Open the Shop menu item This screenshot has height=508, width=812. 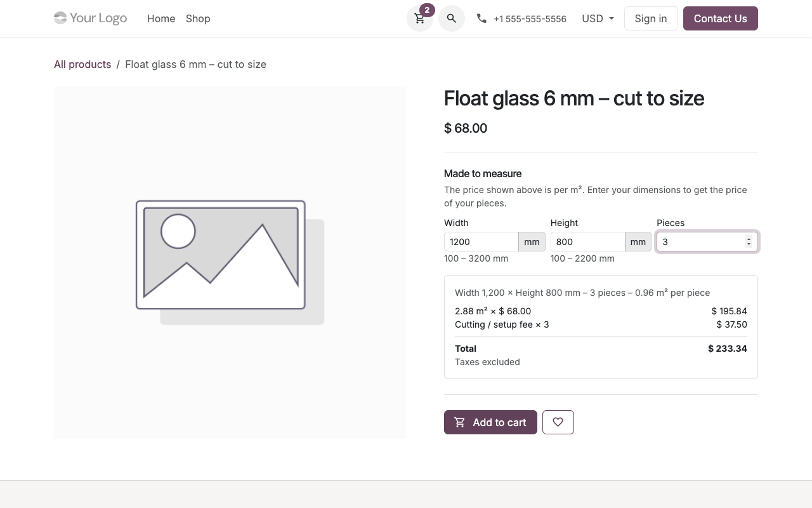(x=198, y=18)
